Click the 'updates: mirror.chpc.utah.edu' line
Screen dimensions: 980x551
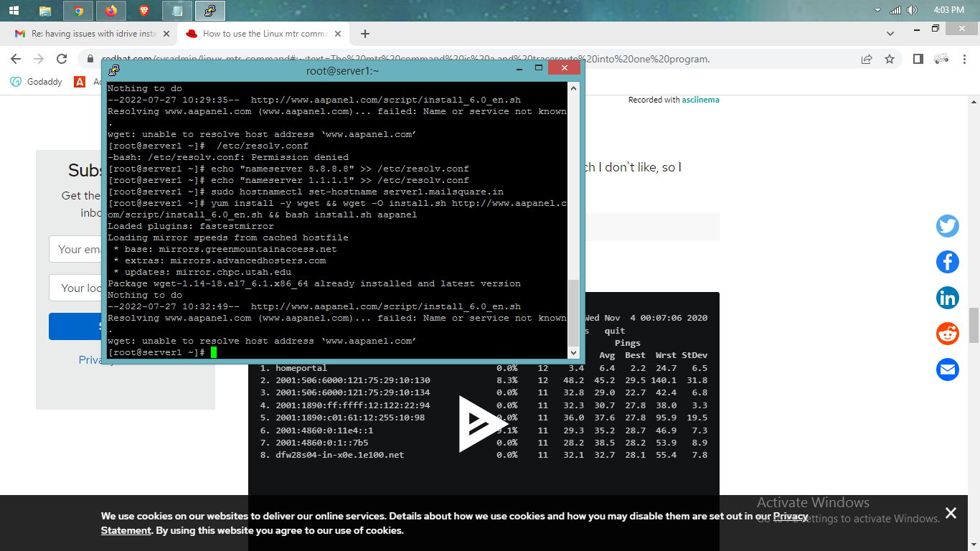click(202, 272)
